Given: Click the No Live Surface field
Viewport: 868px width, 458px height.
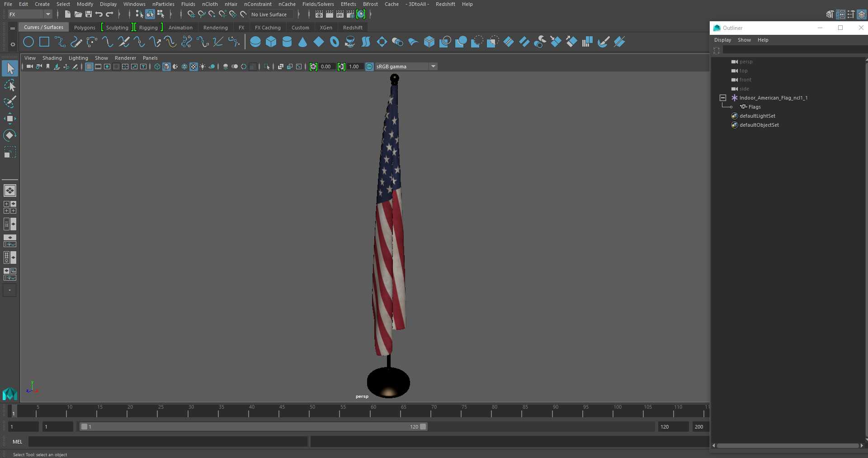Looking at the screenshot, I should (x=271, y=14).
